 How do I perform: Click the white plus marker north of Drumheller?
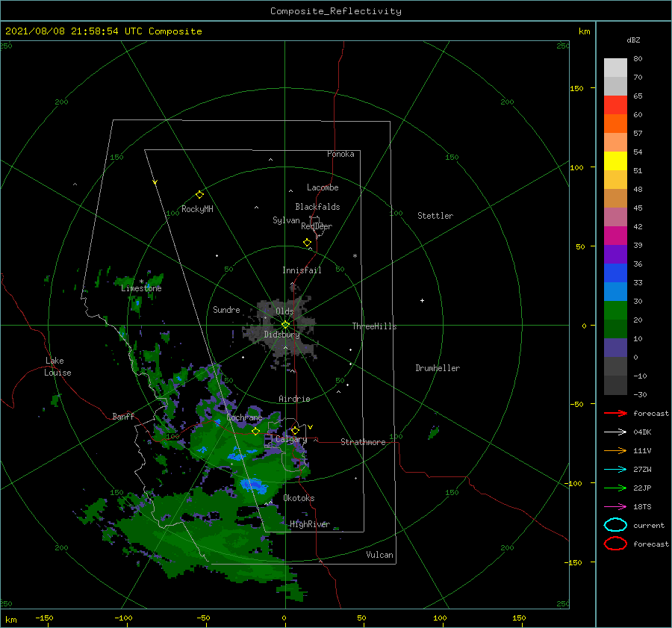422,300
